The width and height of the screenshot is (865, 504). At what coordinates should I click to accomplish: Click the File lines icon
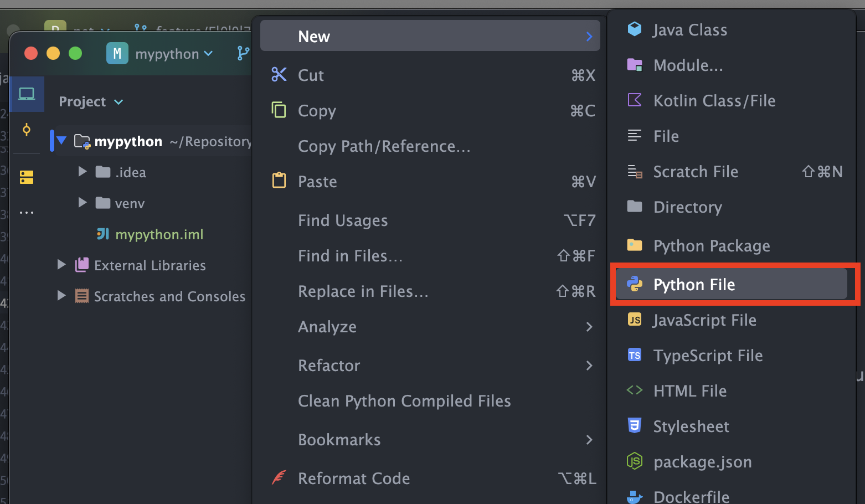pos(635,135)
